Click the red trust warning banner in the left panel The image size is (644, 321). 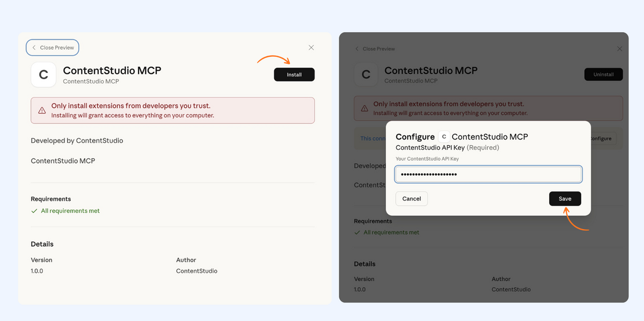(172, 110)
